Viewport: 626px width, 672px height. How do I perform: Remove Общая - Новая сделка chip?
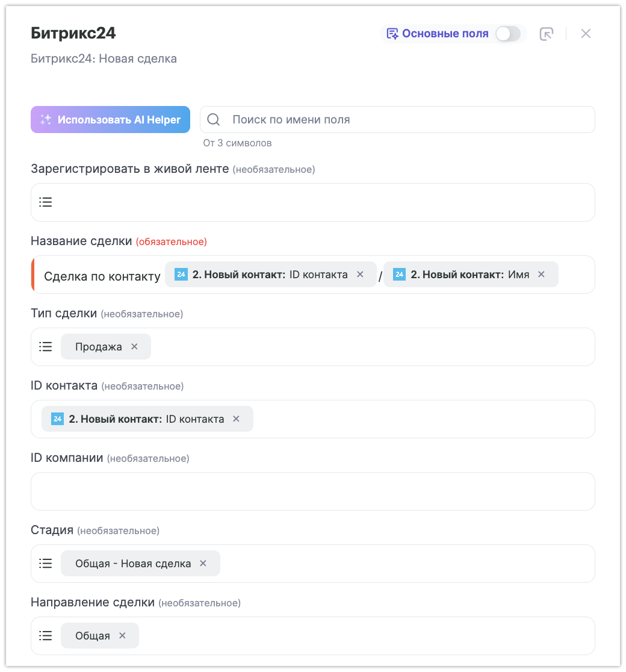tap(203, 564)
